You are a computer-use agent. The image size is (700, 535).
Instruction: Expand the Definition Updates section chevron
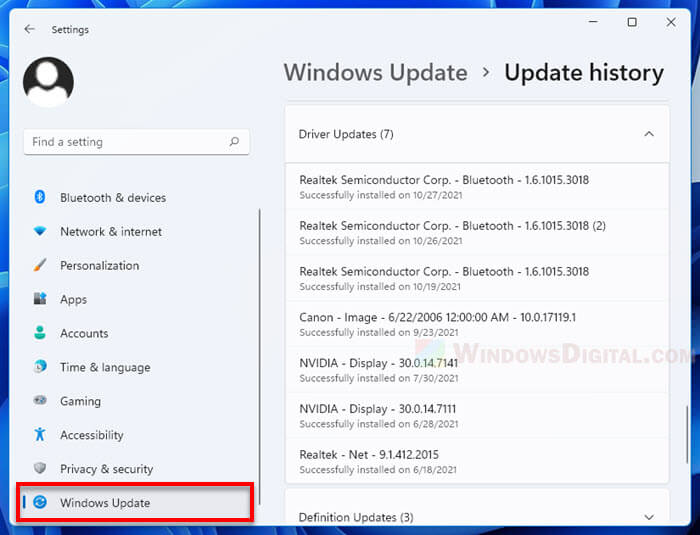pyautogui.click(x=649, y=517)
